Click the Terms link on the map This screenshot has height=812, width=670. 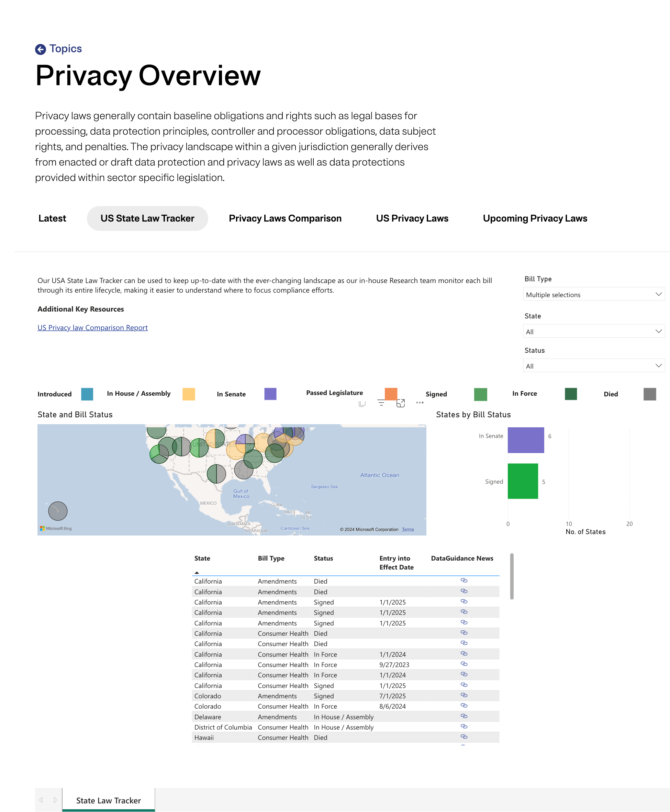[408, 529]
